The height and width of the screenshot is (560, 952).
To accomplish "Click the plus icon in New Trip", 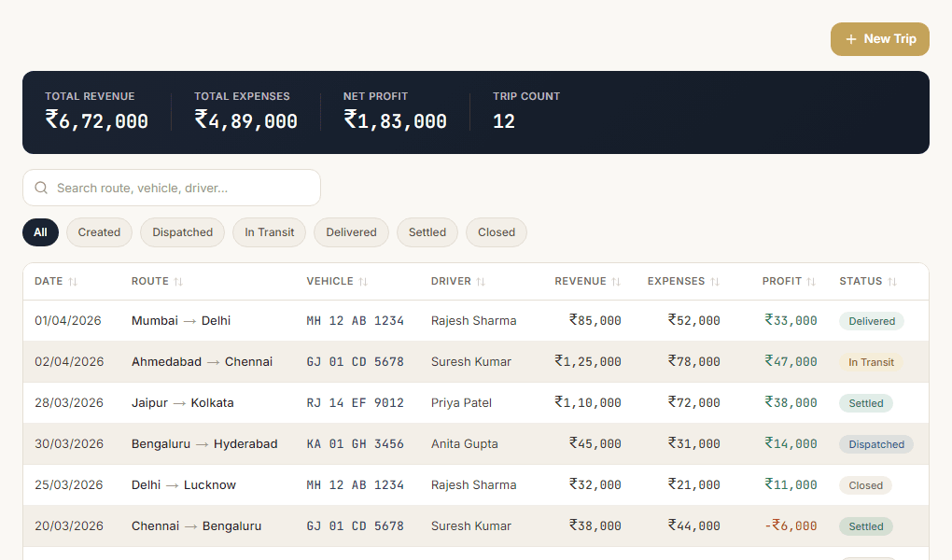I will coord(851,39).
